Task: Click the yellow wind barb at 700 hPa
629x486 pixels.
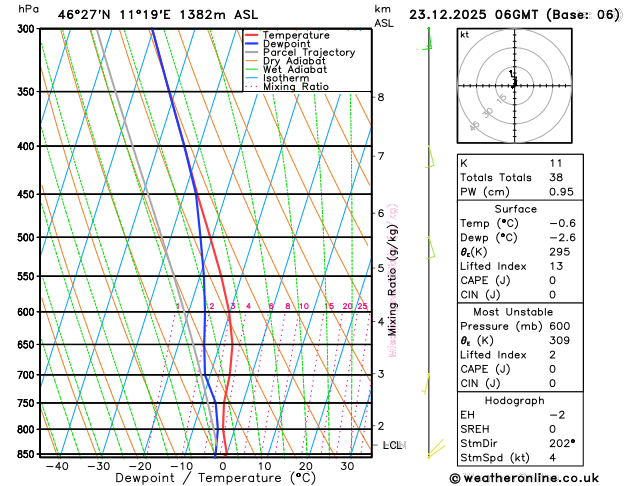Action: tap(426, 384)
